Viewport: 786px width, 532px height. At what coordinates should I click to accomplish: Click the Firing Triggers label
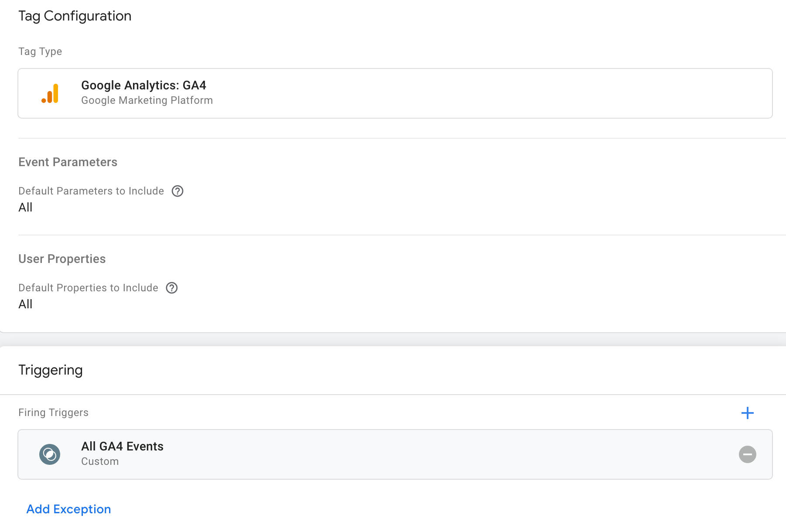tap(53, 413)
